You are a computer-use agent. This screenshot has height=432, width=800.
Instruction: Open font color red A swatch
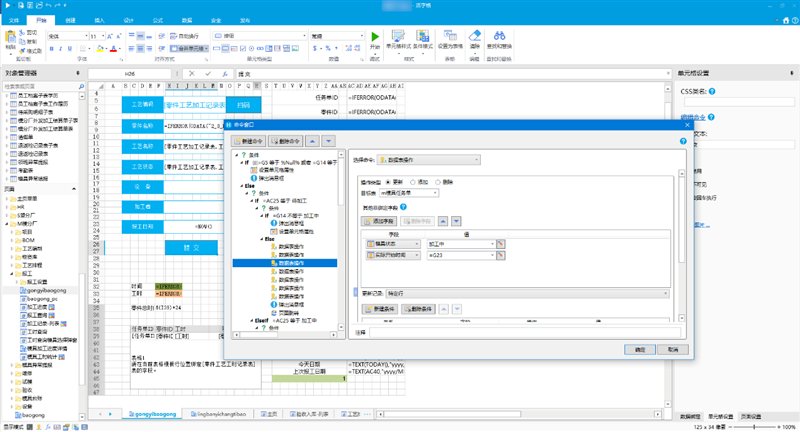tap(114, 48)
